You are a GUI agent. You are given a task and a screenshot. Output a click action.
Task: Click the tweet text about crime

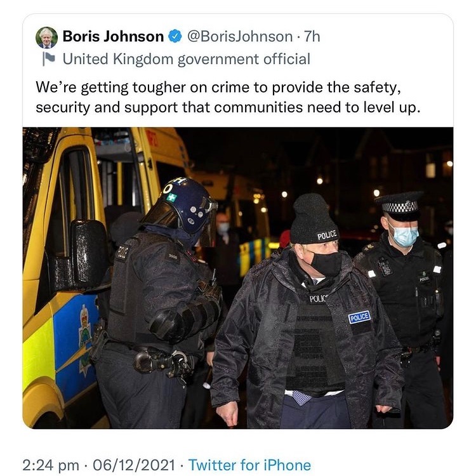pos(228,97)
